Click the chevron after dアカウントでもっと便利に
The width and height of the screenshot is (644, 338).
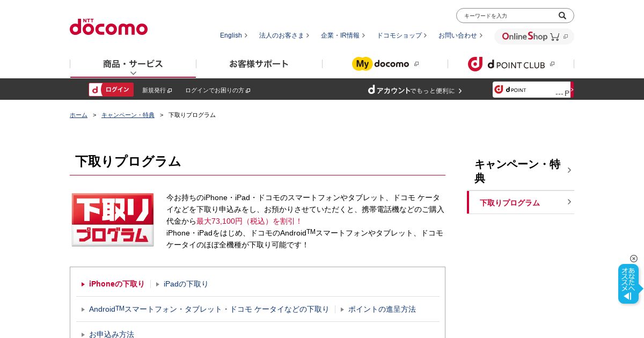click(460, 91)
